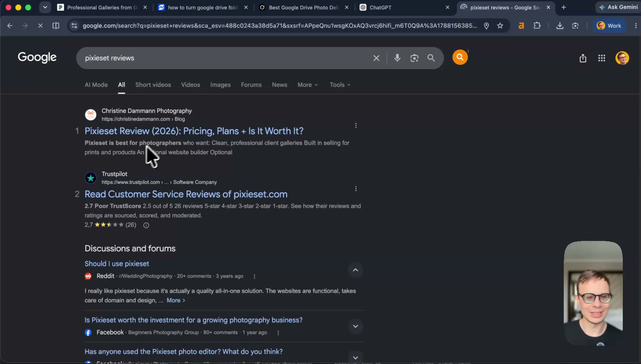
Task: Open the browser side panel icon
Action: coord(56,26)
